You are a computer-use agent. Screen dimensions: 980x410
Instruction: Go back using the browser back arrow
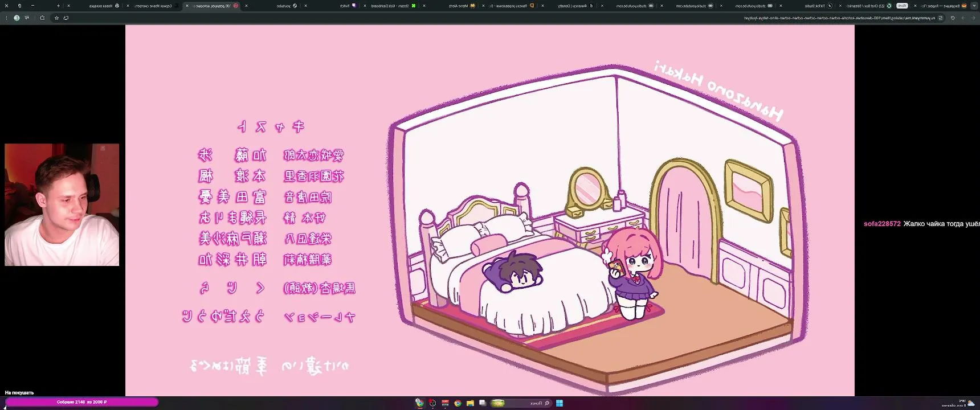pyautogui.click(x=974, y=18)
